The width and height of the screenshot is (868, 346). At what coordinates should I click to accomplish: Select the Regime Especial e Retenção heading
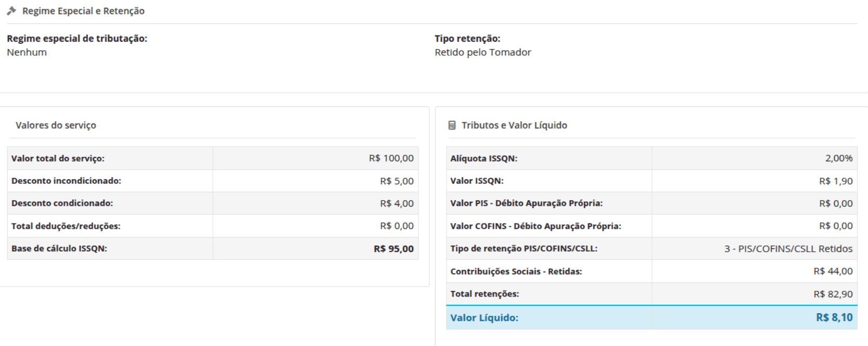coord(83,11)
